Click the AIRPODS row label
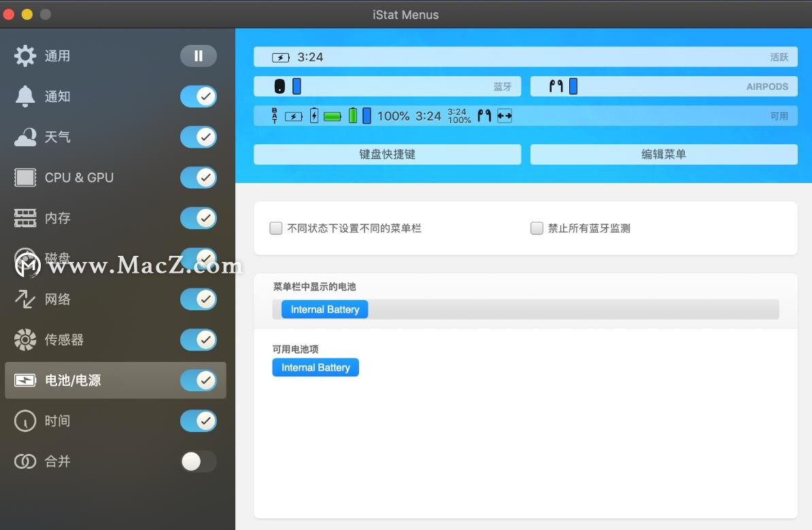Viewport: 812px width, 530px height. [x=767, y=86]
